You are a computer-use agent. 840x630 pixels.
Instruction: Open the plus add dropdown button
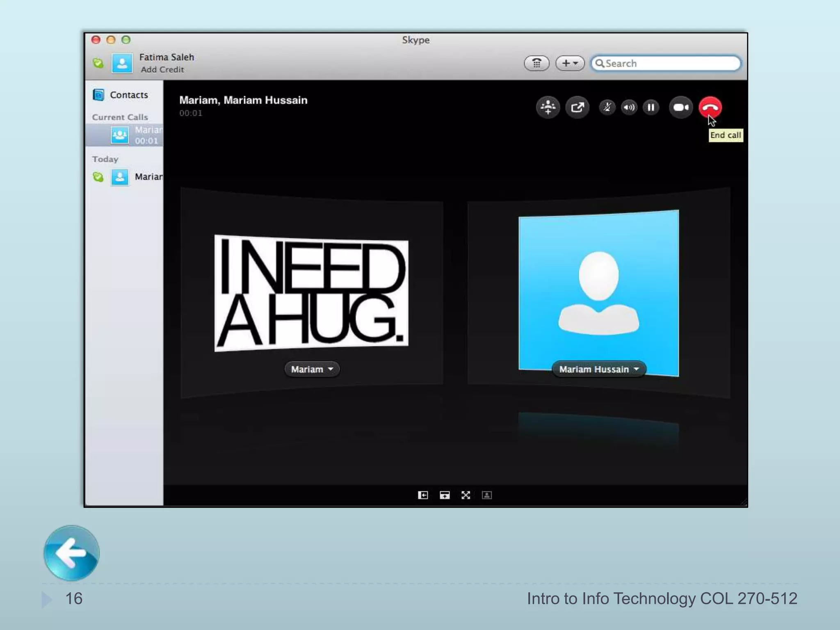point(570,63)
